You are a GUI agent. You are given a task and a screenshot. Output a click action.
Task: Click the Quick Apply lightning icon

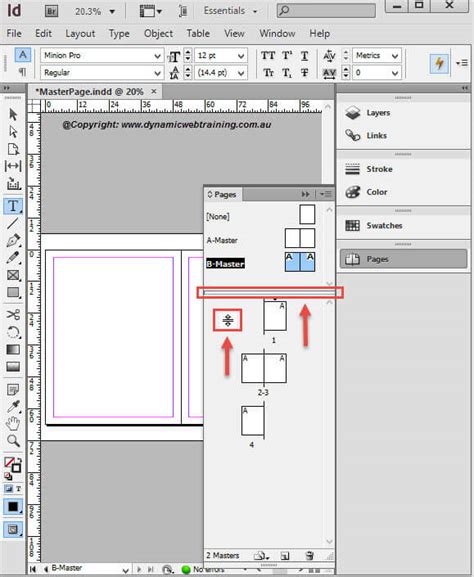click(x=439, y=63)
